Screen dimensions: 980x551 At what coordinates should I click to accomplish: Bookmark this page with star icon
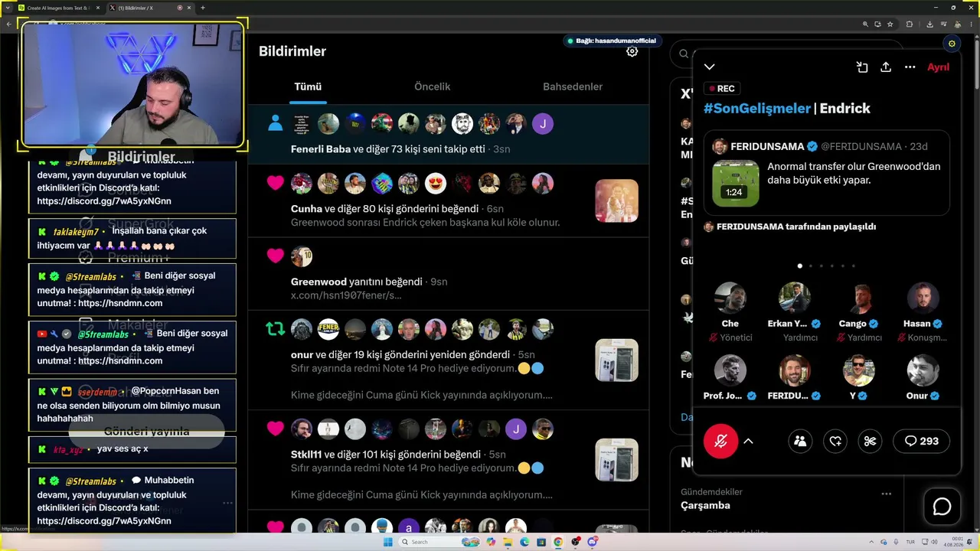pyautogui.click(x=890, y=24)
